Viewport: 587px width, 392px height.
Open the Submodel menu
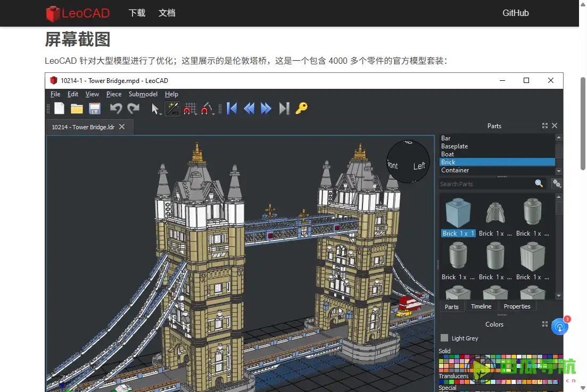(143, 94)
